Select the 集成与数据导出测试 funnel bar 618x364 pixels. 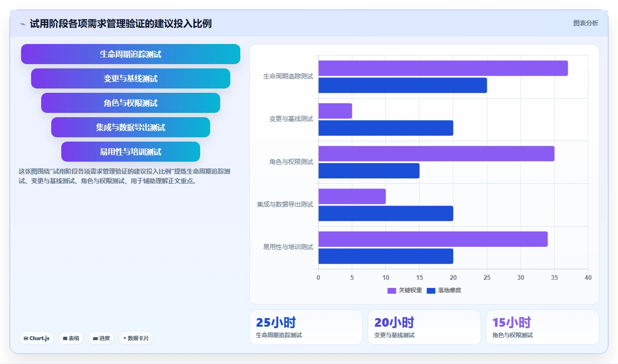pyautogui.click(x=131, y=127)
